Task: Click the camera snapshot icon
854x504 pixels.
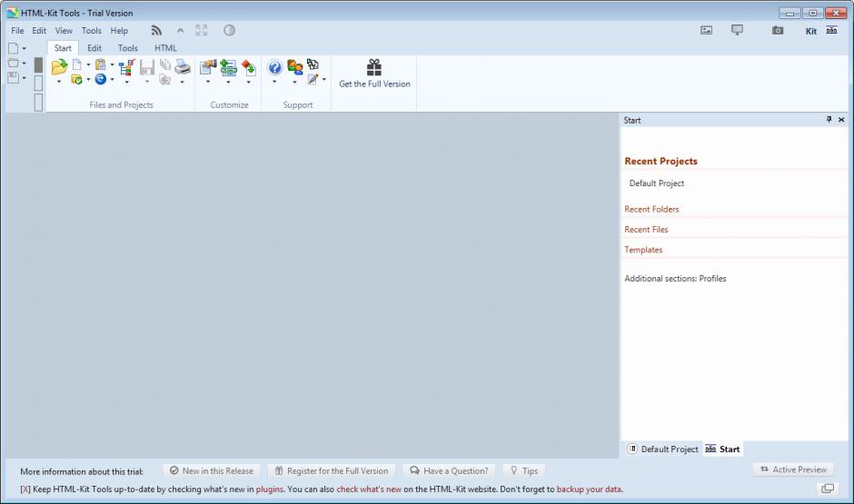Action: click(778, 31)
